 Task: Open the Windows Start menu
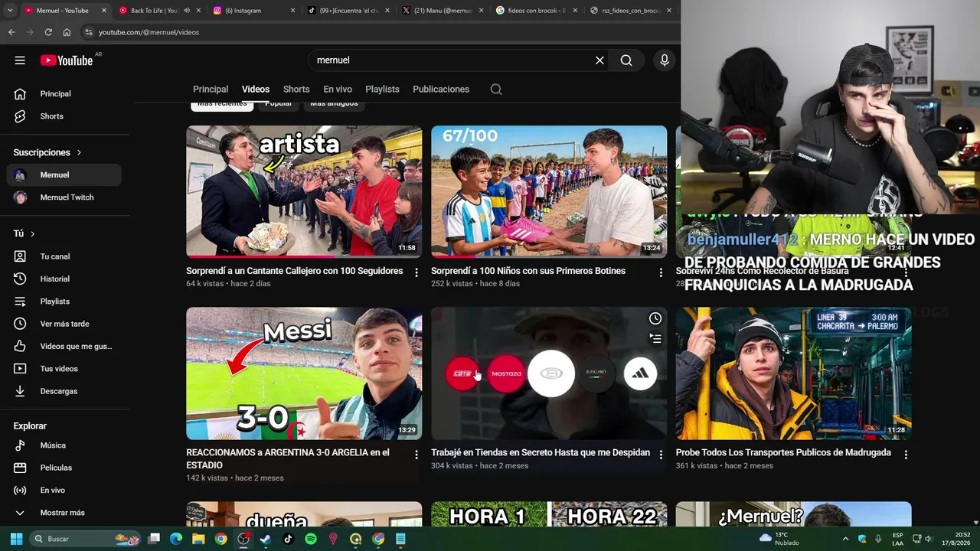coord(16,539)
